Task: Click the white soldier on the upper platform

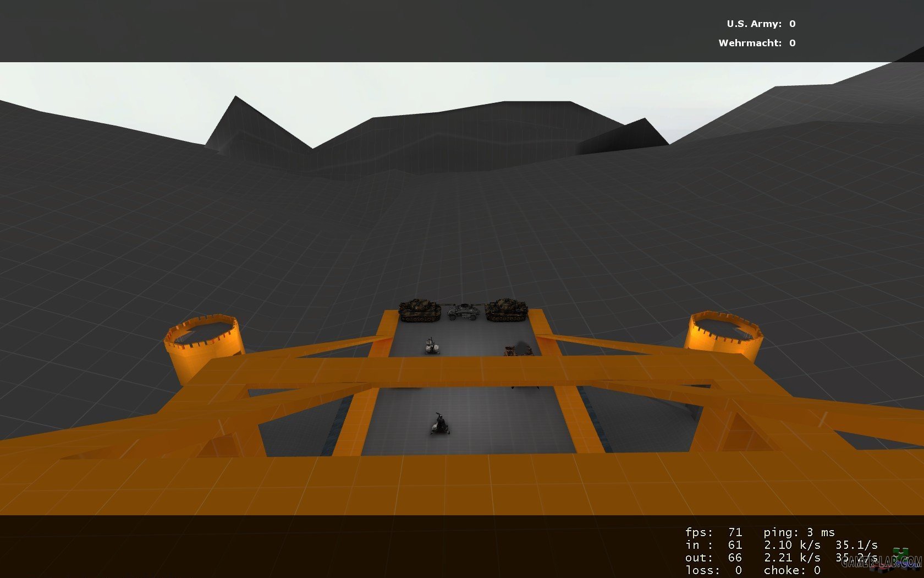Action: (433, 346)
